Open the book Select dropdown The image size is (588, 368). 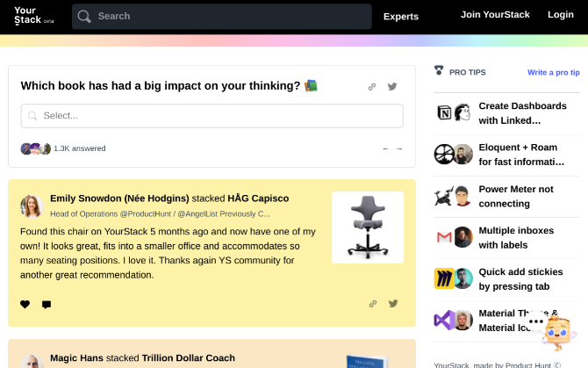point(212,115)
